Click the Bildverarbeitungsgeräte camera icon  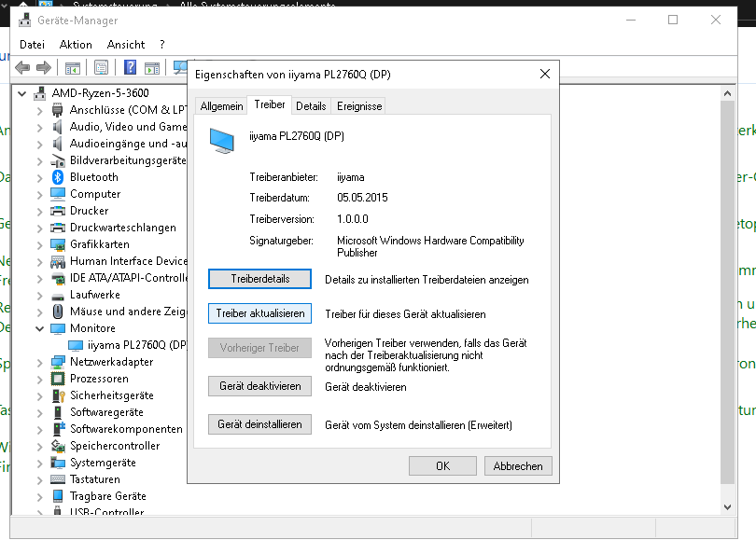pos(58,161)
